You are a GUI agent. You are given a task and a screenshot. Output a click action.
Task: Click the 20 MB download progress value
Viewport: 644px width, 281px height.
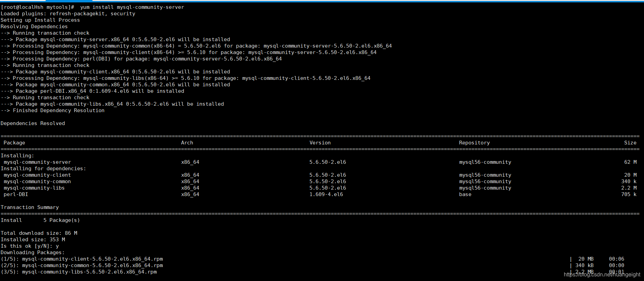586,259
